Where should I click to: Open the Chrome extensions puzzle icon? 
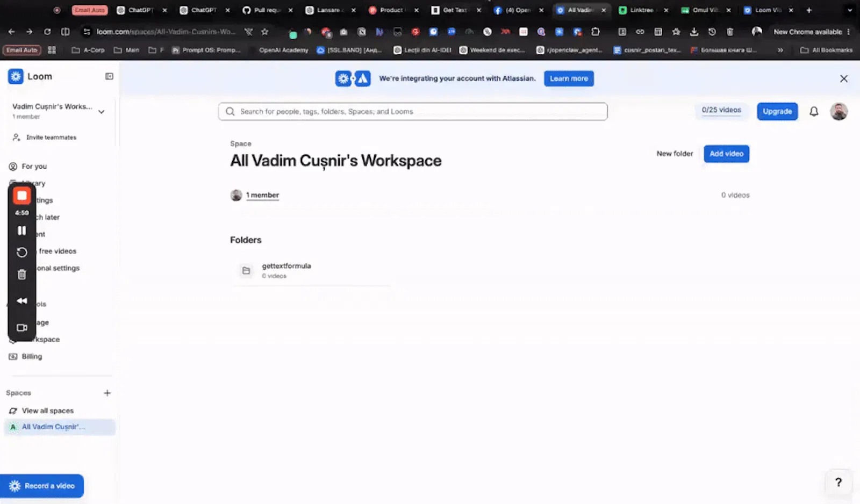596,32
